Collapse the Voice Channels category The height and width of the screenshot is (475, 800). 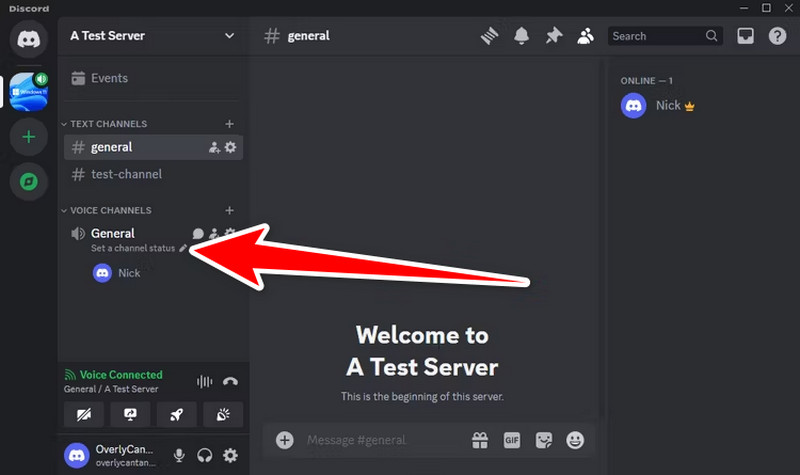click(x=110, y=211)
